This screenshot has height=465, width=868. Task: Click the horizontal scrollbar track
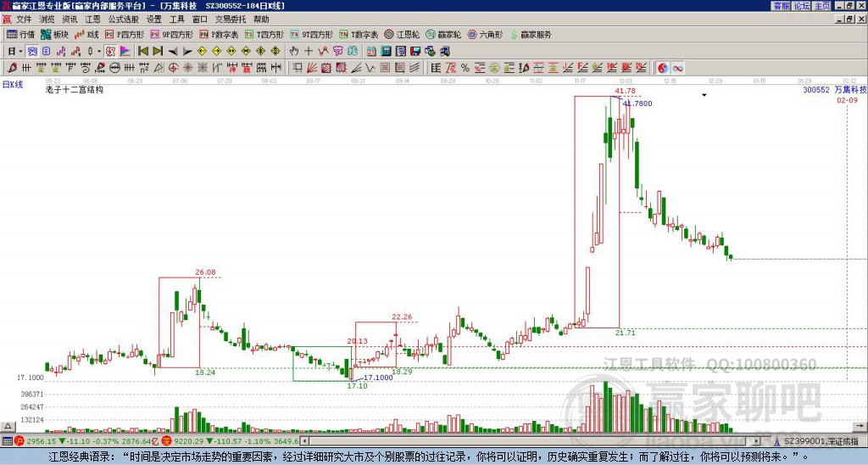pyautogui.click(x=531, y=441)
